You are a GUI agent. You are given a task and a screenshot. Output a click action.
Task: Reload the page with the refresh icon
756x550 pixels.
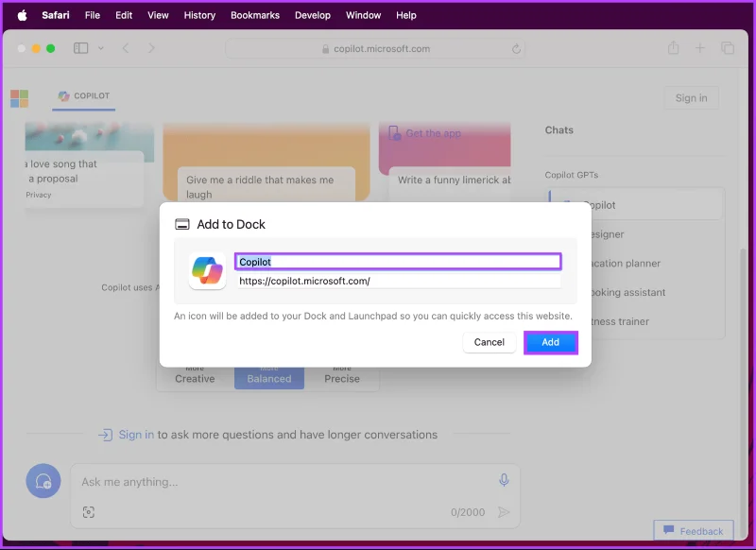point(516,49)
